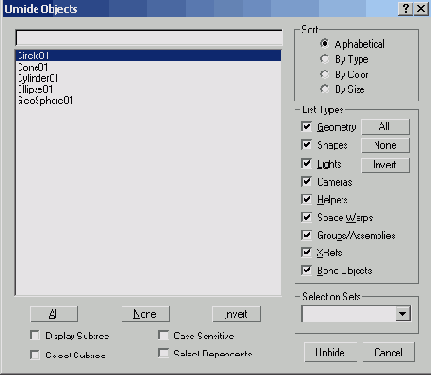This screenshot has width=431, height=375.
Task: Enable the Case Sensitive checkbox
Action: 163,335
